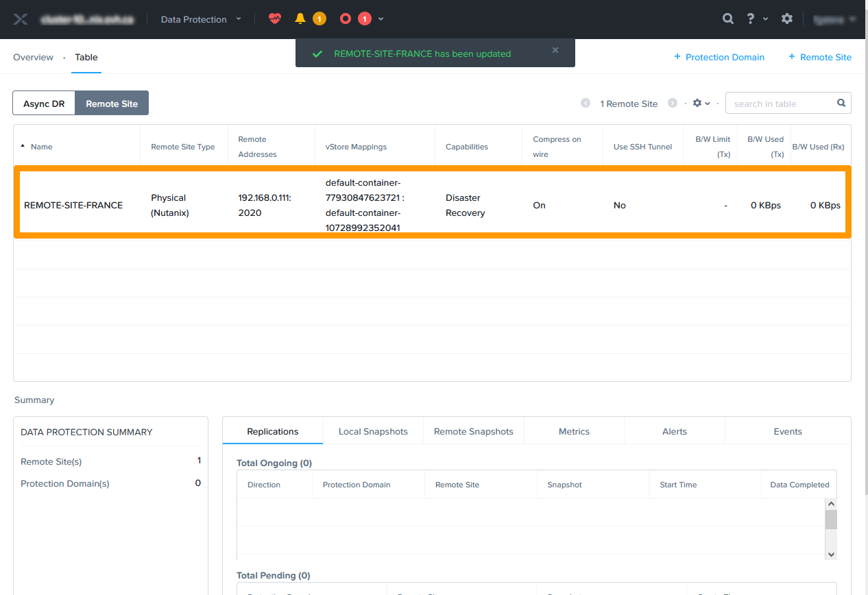Open the settings gear in top bar

(x=787, y=19)
